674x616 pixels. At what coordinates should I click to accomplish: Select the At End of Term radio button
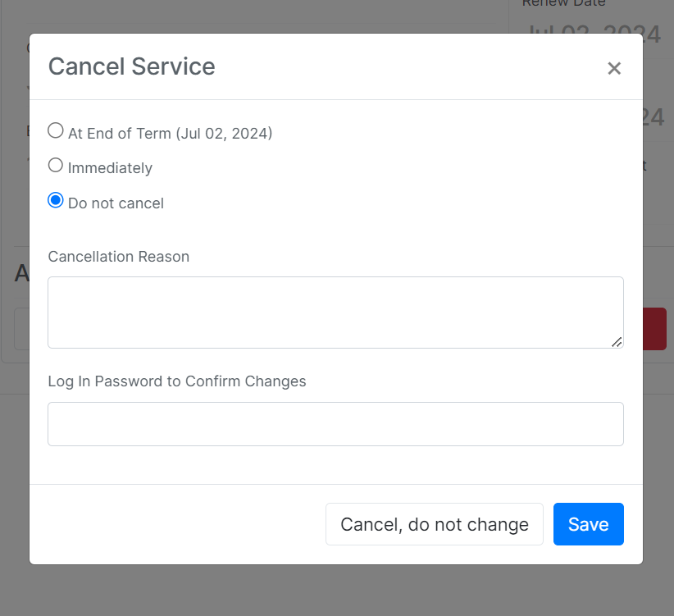tap(56, 130)
